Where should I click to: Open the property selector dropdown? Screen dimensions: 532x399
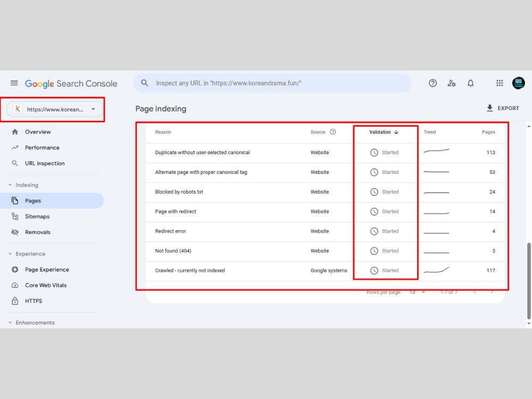[x=55, y=109]
